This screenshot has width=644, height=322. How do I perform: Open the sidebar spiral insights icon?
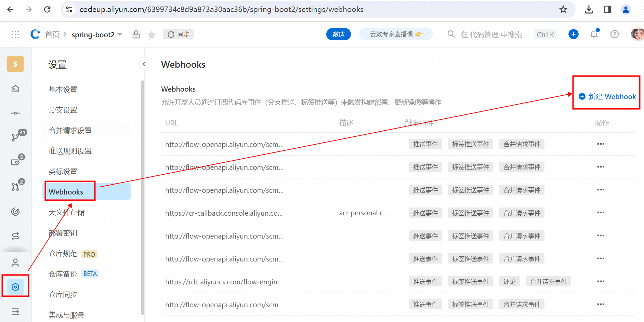(x=15, y=212)
